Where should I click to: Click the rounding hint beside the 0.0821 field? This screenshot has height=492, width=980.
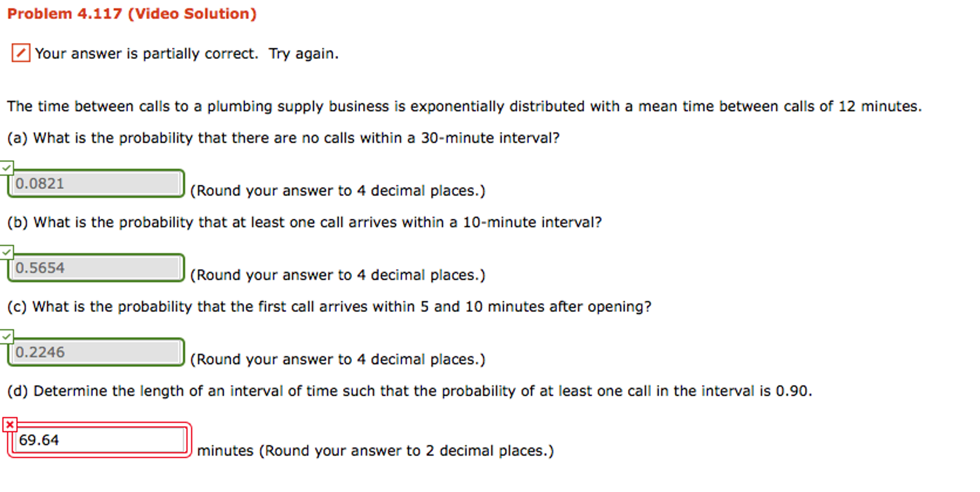[x=338, y=191]
